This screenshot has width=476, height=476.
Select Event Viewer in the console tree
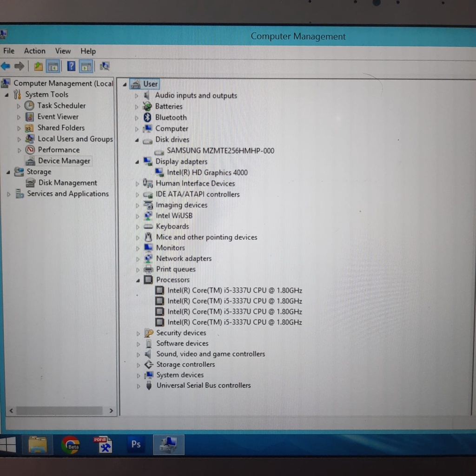point(58,117)
